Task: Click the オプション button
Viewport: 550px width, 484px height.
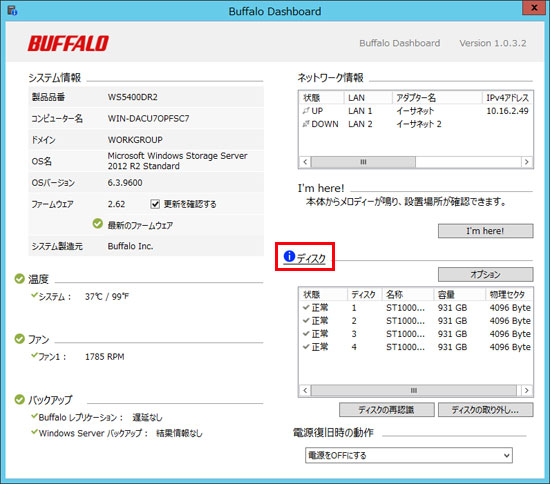Action: (485, 274)
